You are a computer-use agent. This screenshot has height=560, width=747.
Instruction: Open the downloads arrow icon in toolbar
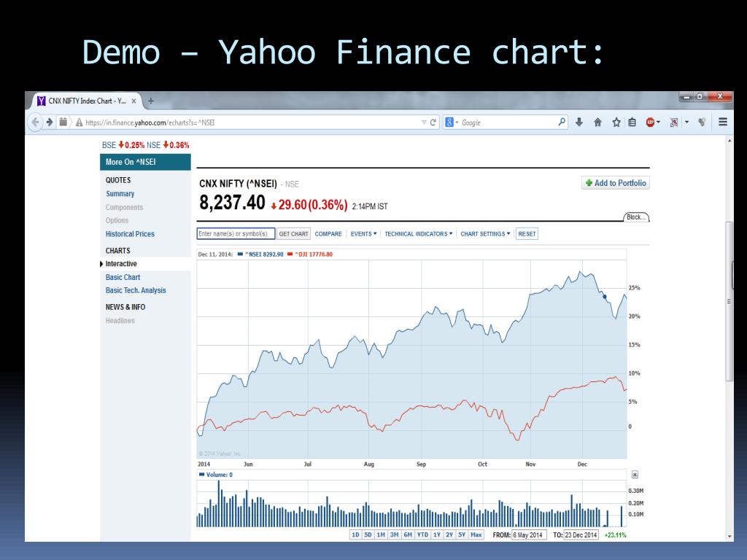click(x=578, y=122)
